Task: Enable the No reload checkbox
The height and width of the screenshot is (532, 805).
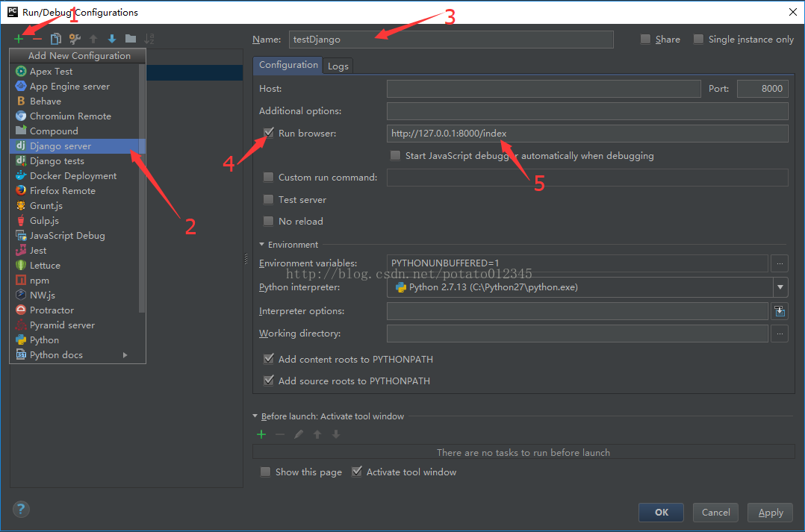Action: (269, 221)
